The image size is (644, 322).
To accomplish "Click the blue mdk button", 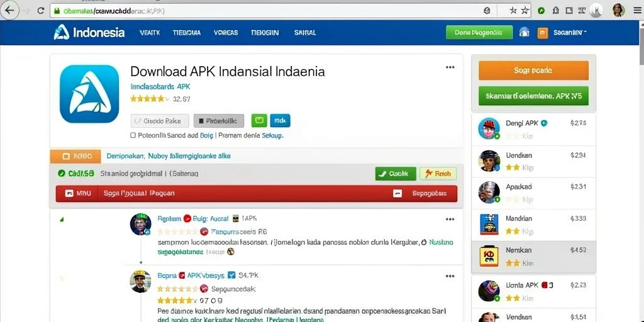I will point(280,120).
